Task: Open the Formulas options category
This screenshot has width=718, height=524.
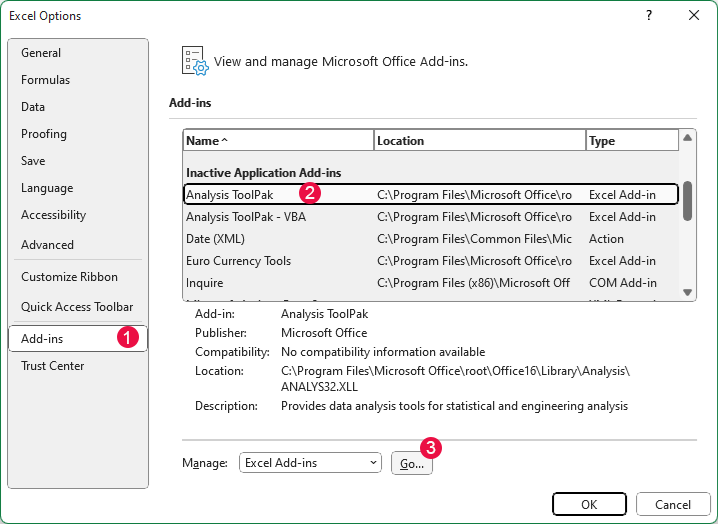Action: [x=45, y=80]
